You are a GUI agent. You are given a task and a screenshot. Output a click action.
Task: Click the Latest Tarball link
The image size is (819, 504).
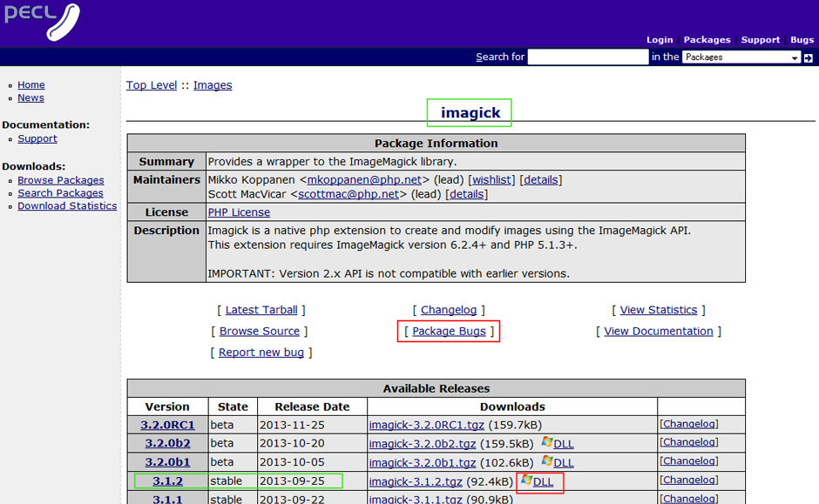point(261,310)
